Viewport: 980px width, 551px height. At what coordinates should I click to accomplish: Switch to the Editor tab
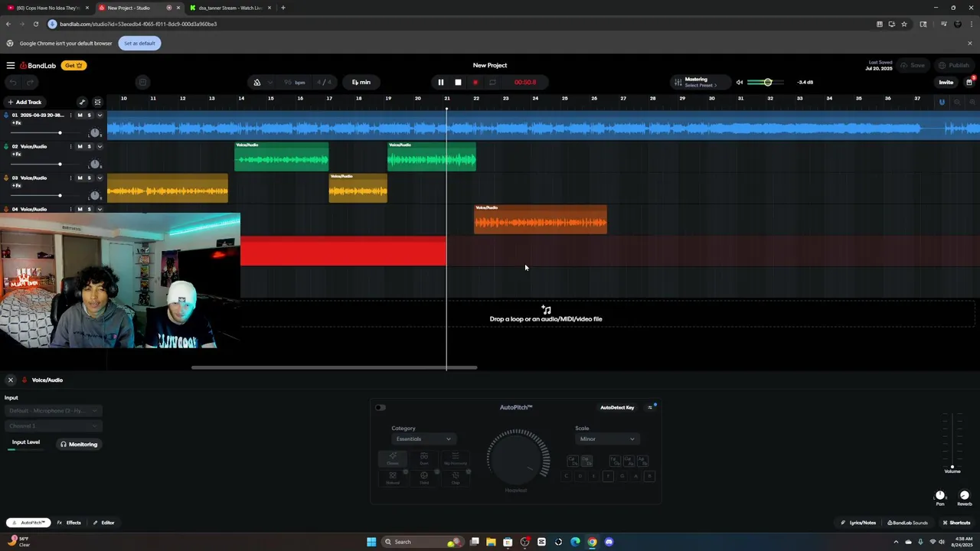pyautogui.click(x=103, y=523)
